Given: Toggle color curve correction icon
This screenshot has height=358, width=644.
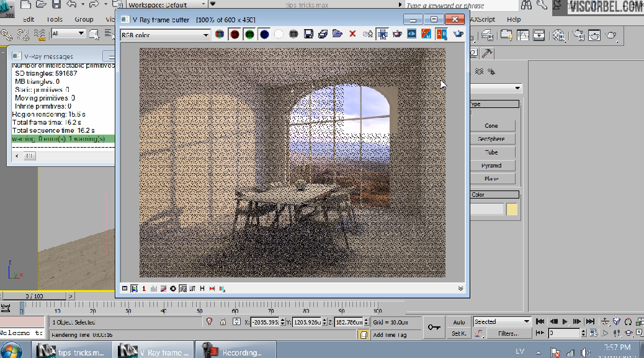Looking at the screenshot, I should pos(163,289).
